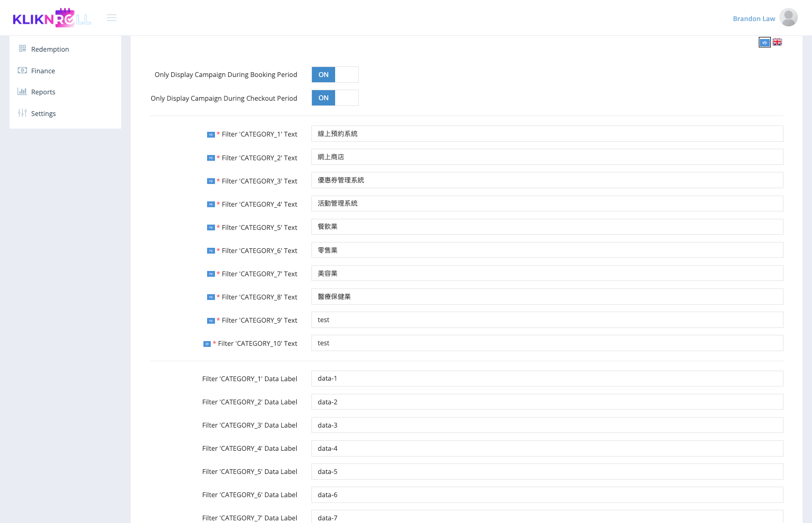Click the CATEGORY_7 Text field 美容業
The height and width of the screenshot is (523, 812).
[547, 273]
